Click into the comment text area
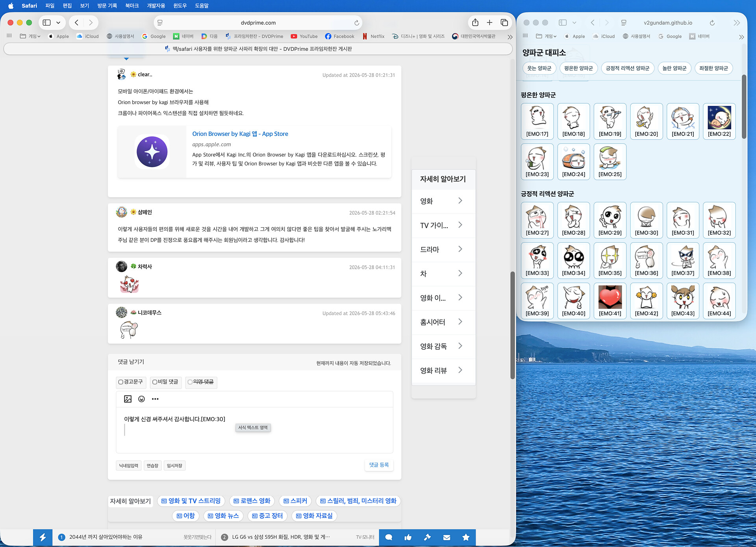Image resolution: width=756 pixels, height=547 pixels. tap(254, 429)
